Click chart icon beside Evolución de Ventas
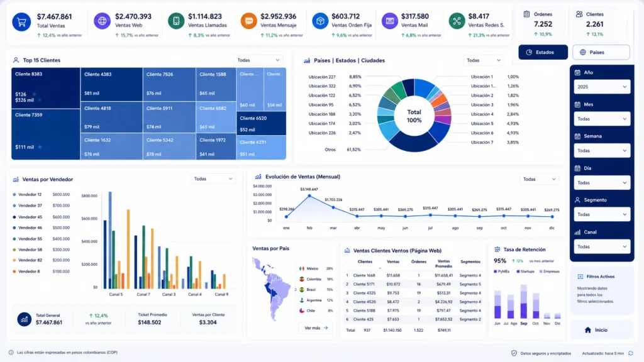Viewport: 644px width, 362px height. point(258,177)
